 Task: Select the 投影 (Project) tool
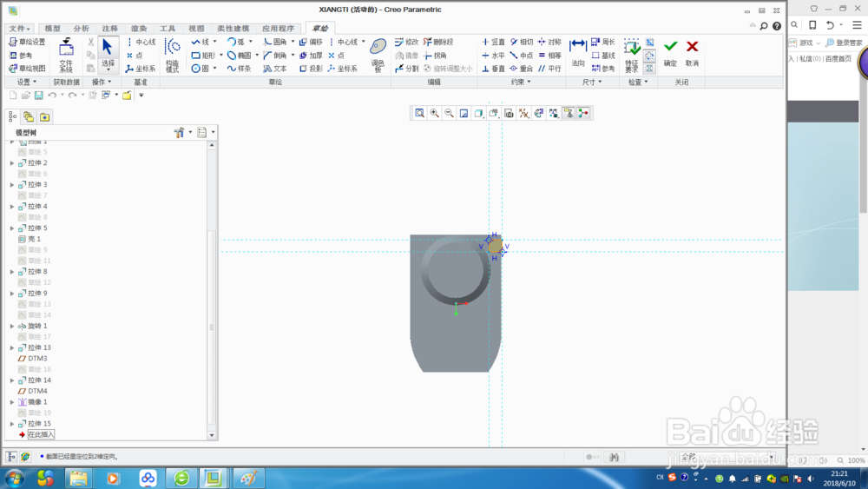[x=311, y=69]
